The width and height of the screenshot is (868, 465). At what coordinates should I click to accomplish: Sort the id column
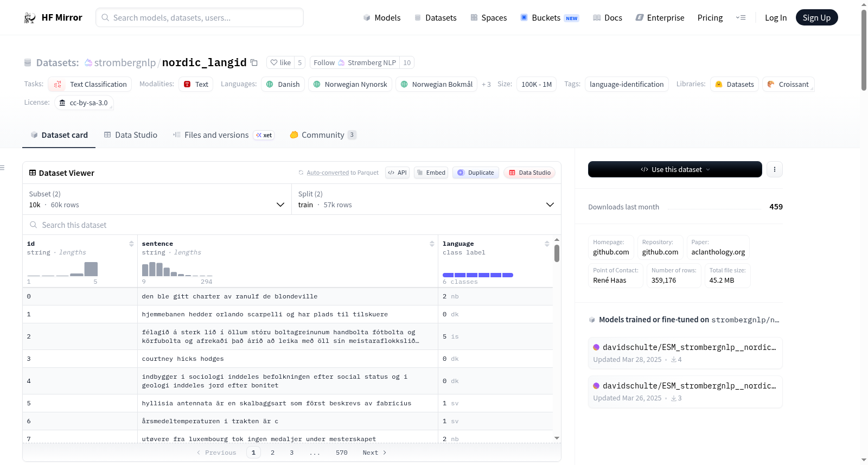131,244
